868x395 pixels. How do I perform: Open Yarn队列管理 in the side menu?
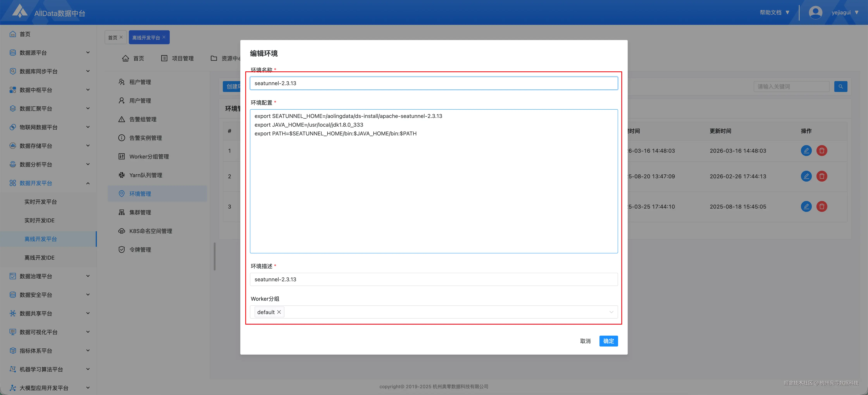click(146, 175)
